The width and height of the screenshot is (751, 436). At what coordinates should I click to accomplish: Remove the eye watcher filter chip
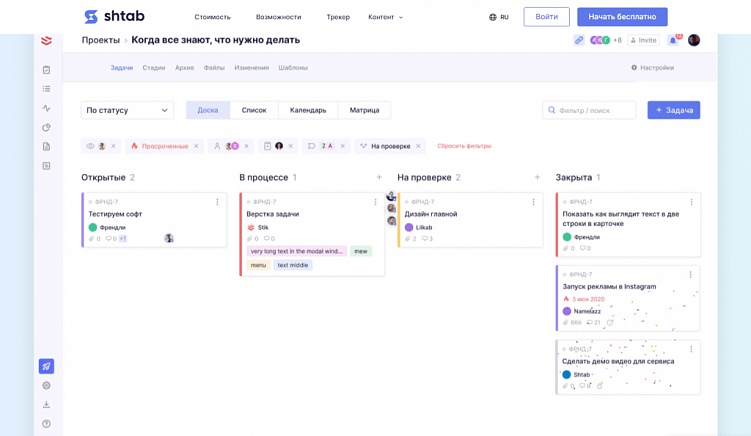click(x=114, y=146)
